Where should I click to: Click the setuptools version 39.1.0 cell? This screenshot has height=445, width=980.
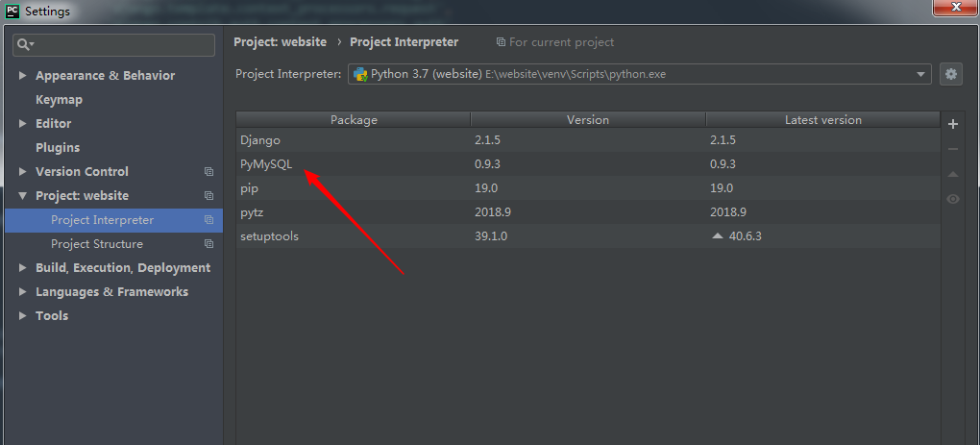click(491, 236)
